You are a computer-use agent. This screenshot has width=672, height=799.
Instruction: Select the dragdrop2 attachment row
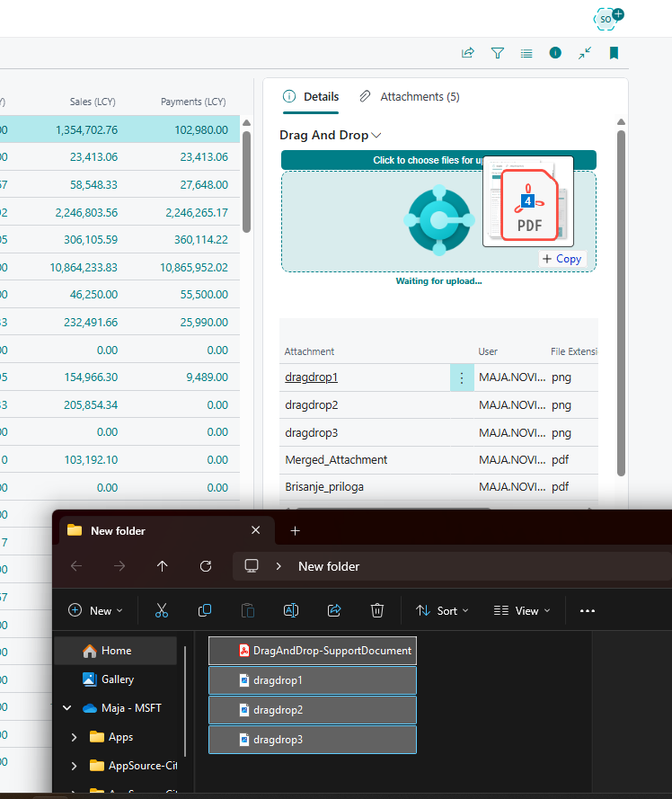point(438,405)
